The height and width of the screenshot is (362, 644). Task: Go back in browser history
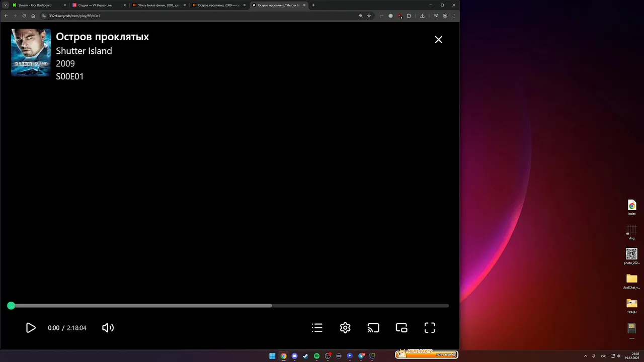tap(6, 16)
